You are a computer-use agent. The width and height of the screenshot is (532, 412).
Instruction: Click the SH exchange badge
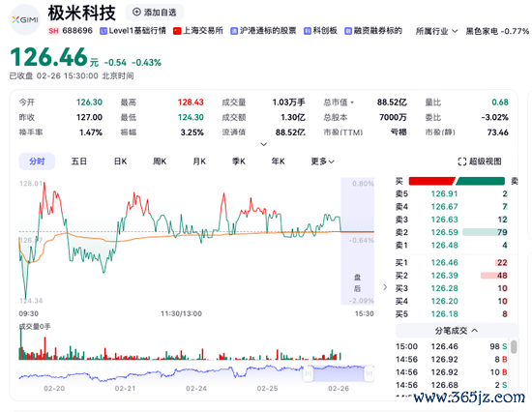pyautogui.click(x=53, y=31)
